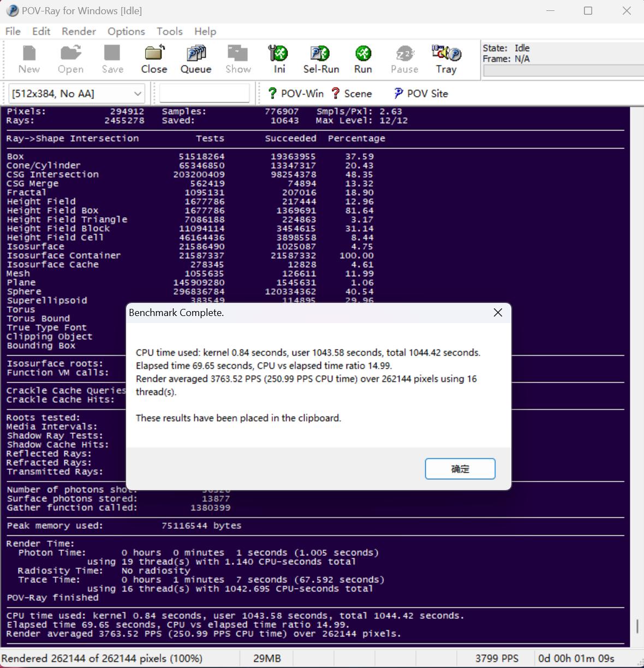Viewport: 644px width, 668px height.
Task: Click the 'Surface photons stored:' line
Action: [118, 499]
